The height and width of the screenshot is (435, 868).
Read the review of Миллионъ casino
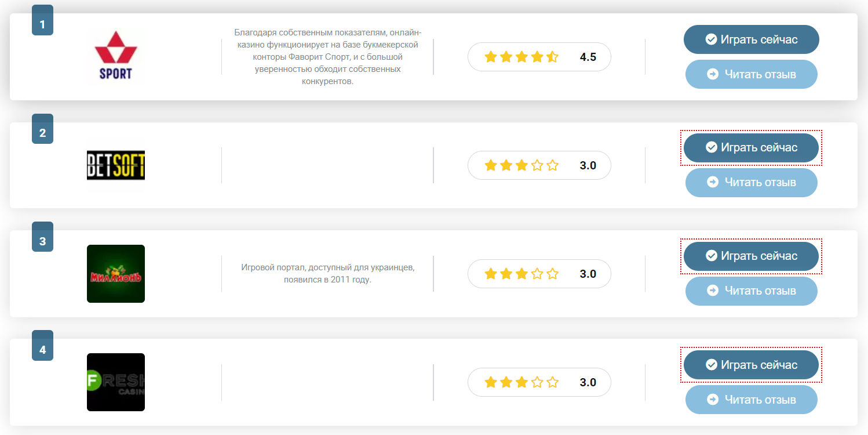751,291
